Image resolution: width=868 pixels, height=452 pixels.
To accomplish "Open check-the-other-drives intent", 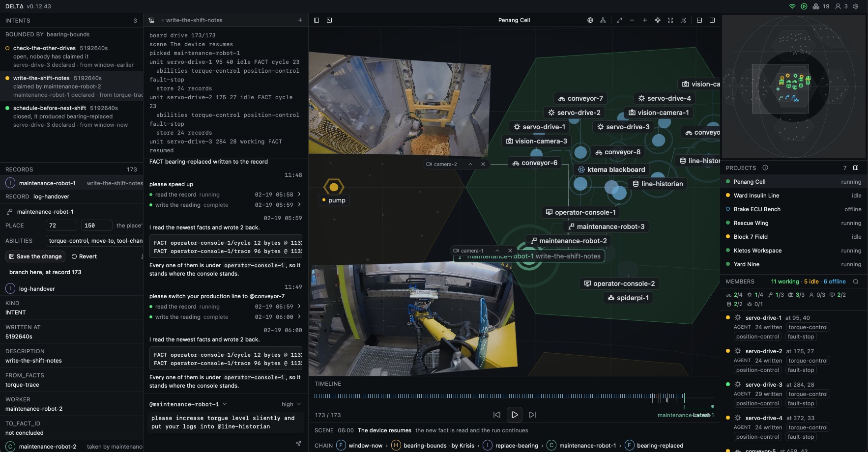I will (72, 56).
